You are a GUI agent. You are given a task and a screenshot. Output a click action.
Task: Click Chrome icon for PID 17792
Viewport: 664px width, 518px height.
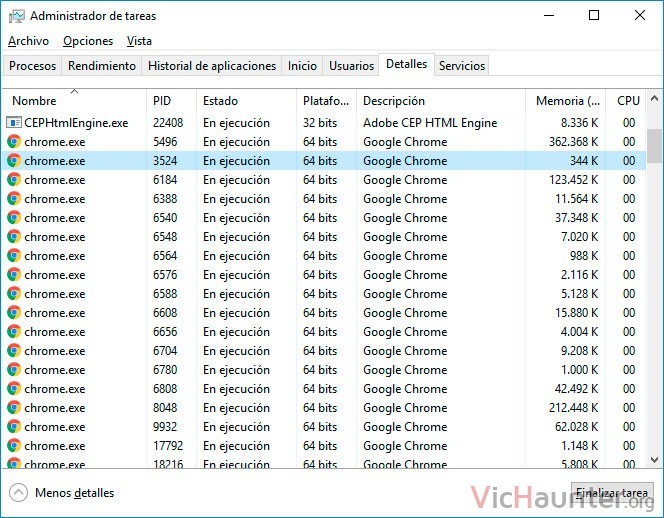coord(14,446)
